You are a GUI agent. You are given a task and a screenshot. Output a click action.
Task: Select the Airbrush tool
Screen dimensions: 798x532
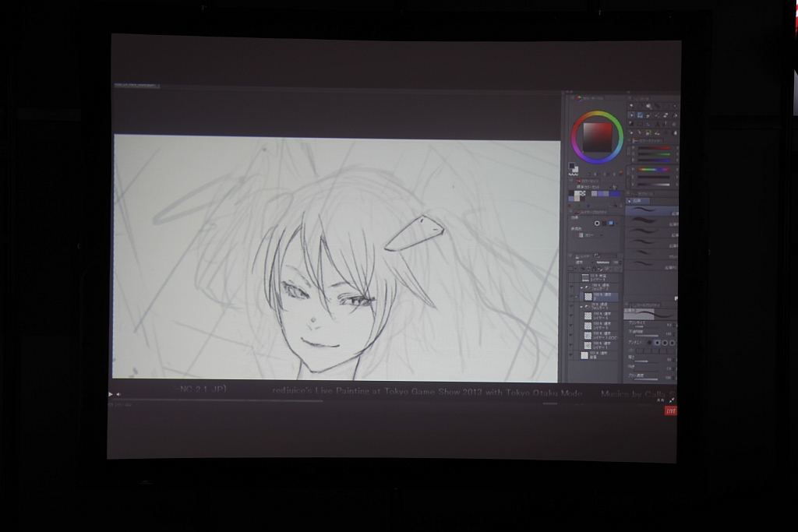point(658,115)
